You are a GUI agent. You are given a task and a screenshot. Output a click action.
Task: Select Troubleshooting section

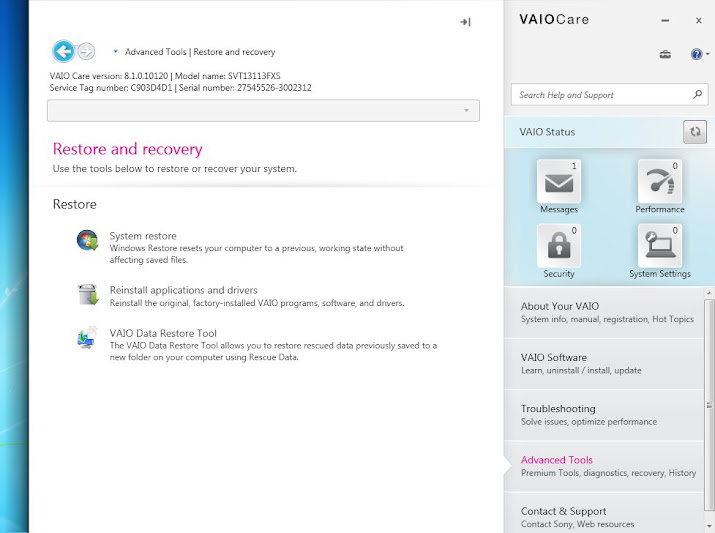(604, 415)
